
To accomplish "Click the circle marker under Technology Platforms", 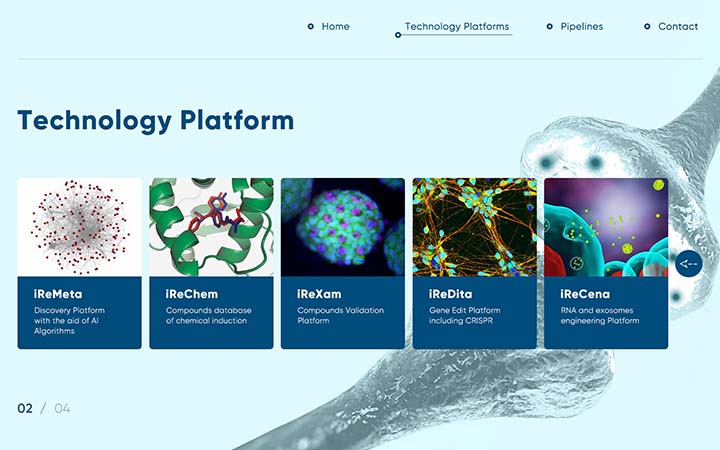I will point(398,35).
